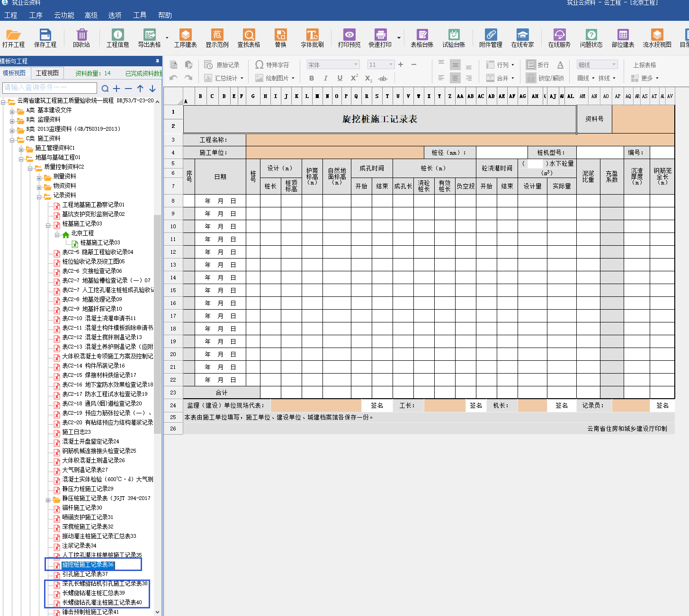Contact 在线专家 online expert

click(x=522, y=38)
